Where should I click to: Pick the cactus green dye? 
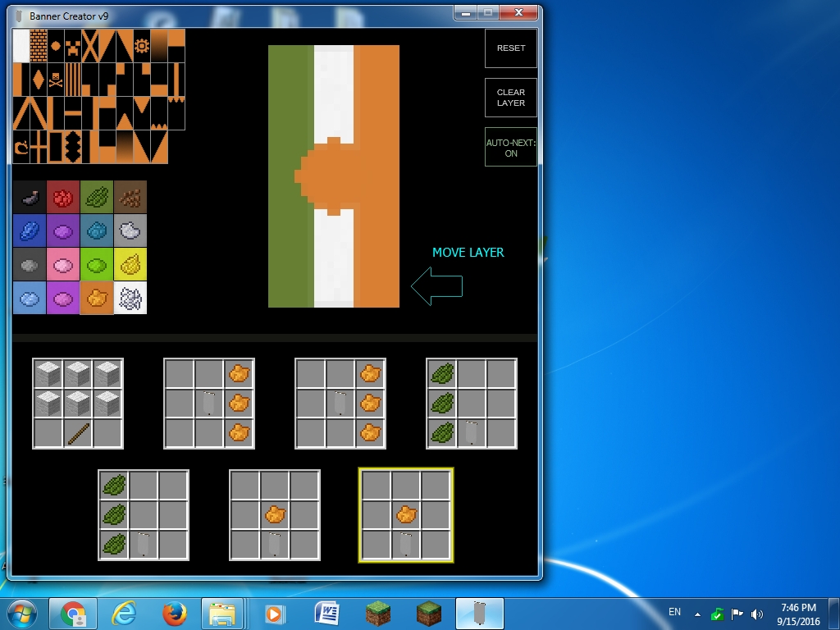(x=97, y=196)
